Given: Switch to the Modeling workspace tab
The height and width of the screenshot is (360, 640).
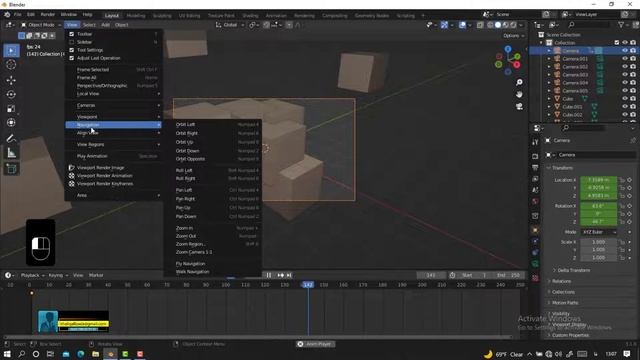Looking at the screenshot, I should pos(136,16).
